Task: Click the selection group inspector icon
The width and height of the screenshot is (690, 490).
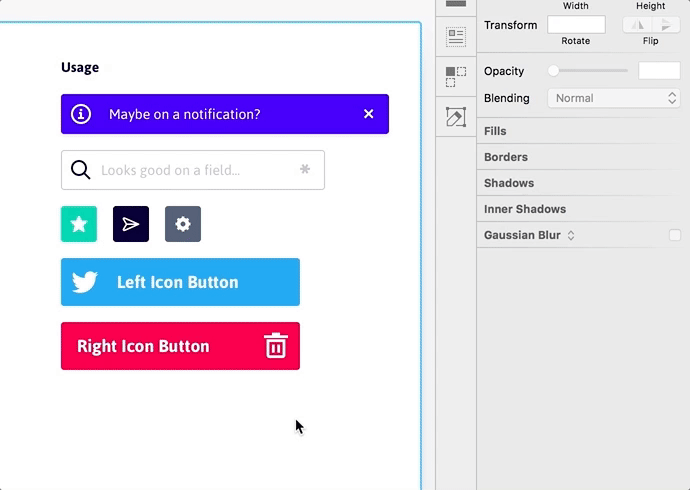Action: (456, 77)
